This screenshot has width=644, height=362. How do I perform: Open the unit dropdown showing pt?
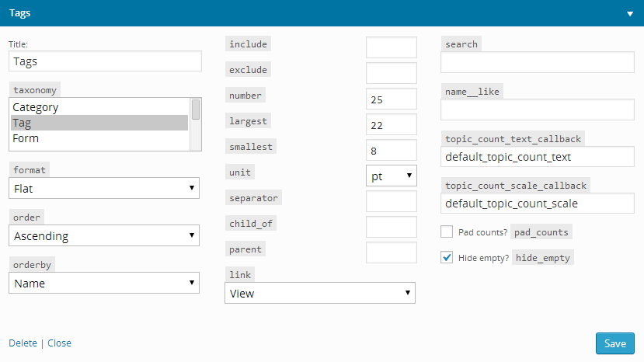coord(392,176)
